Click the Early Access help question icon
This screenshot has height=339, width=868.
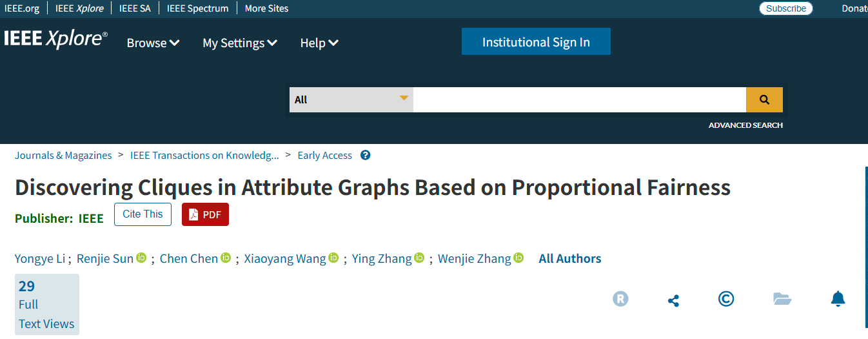click(x=366, y=155)
